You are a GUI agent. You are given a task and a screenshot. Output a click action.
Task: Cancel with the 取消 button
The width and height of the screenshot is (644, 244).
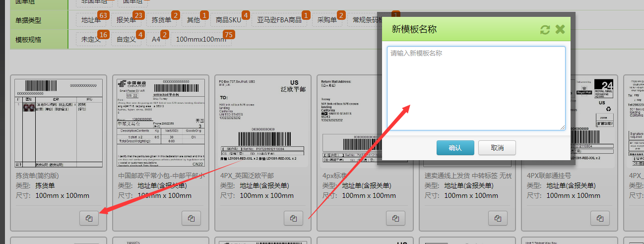click(497, 148)
